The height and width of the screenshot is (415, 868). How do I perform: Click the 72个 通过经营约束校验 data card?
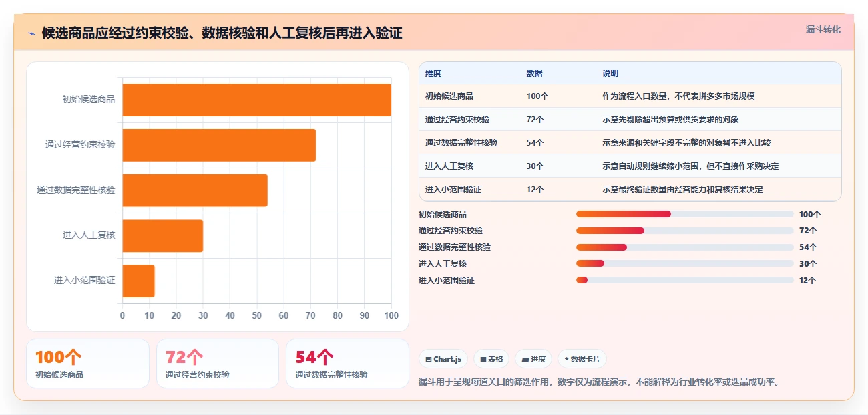pyautogui.click(x=218, y=364)
